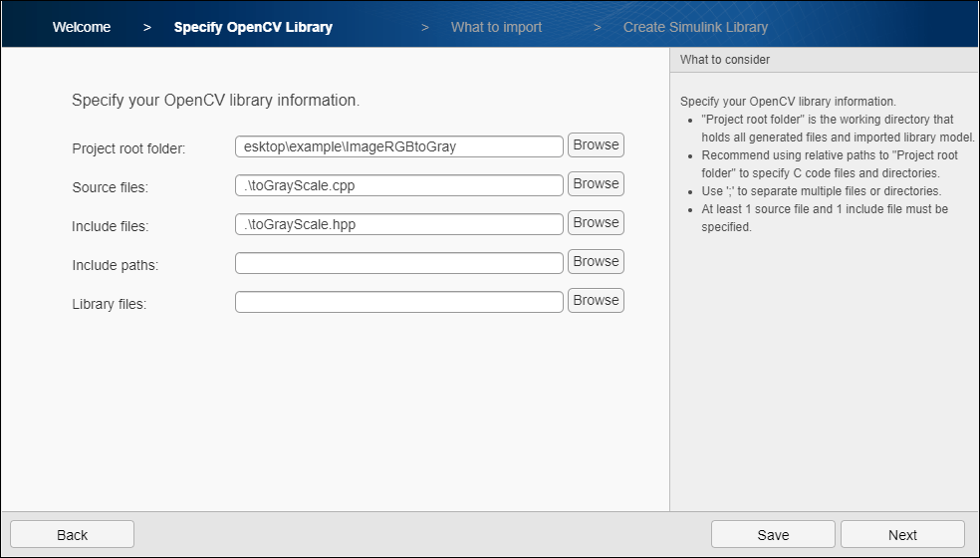Go to the Welcome step
The image size is (980, 558).
(x=82, y=27)
